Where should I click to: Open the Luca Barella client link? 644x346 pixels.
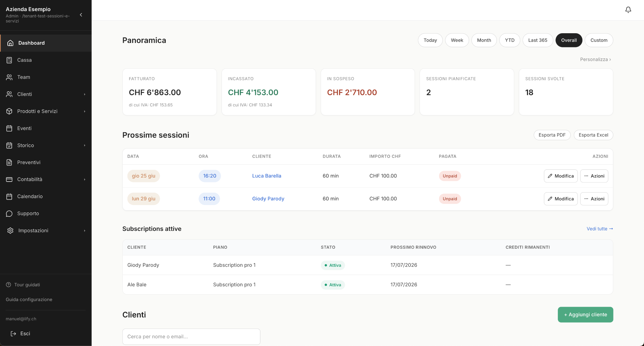point(267,176)
